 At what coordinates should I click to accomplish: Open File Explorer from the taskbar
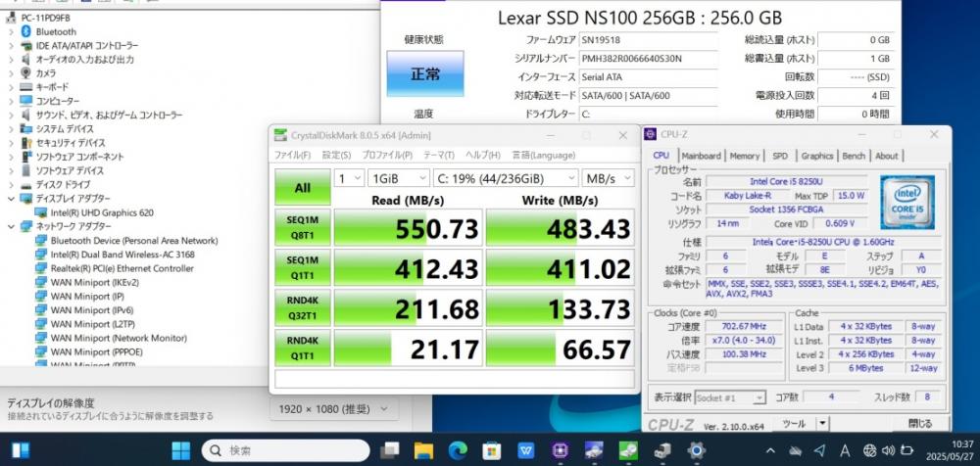[x=423, y=450]
